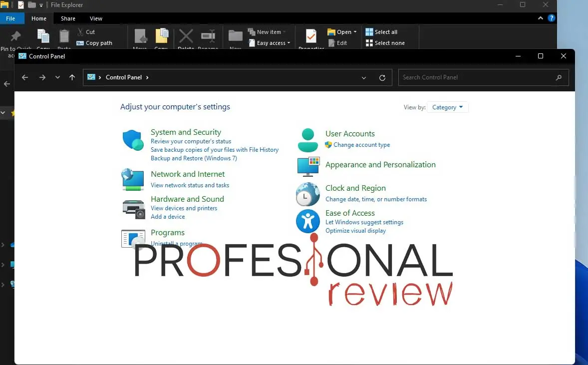The image size is (588, 365).
Task: Open the Ease of Access icon
Action: point(308,221)
